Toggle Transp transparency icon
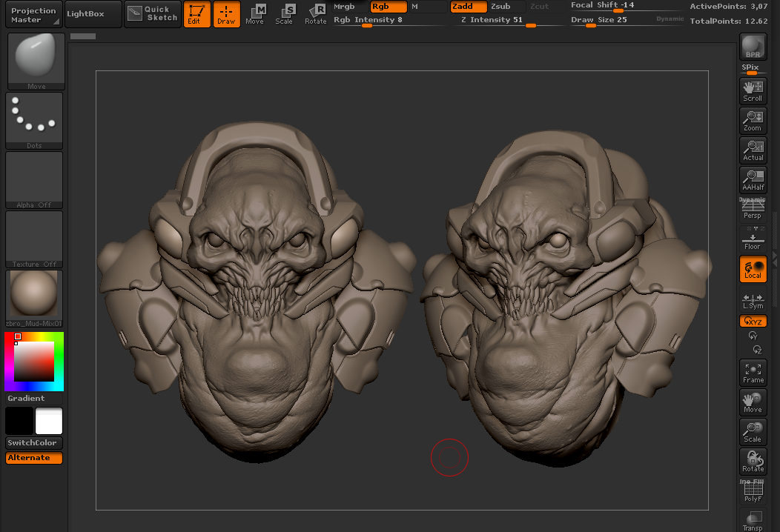 [753, 520]
